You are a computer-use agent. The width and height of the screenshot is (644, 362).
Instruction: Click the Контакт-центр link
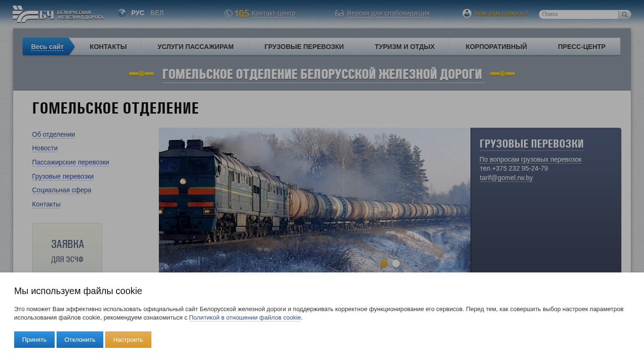coord(273,13)
